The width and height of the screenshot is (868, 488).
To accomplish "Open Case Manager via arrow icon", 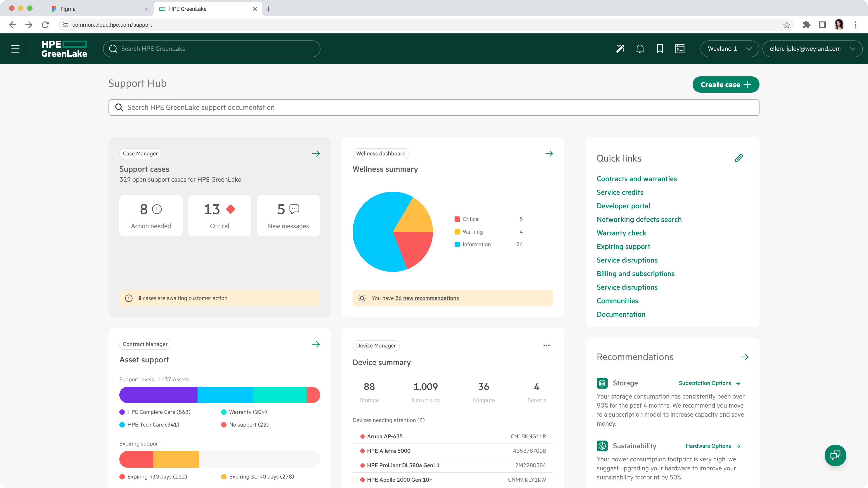I will click(316, 154).
